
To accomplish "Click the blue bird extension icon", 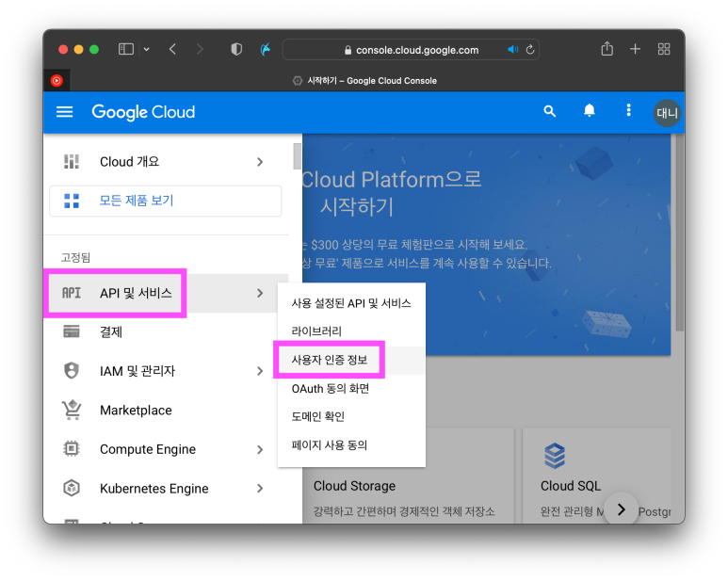I will click(265, 49).
